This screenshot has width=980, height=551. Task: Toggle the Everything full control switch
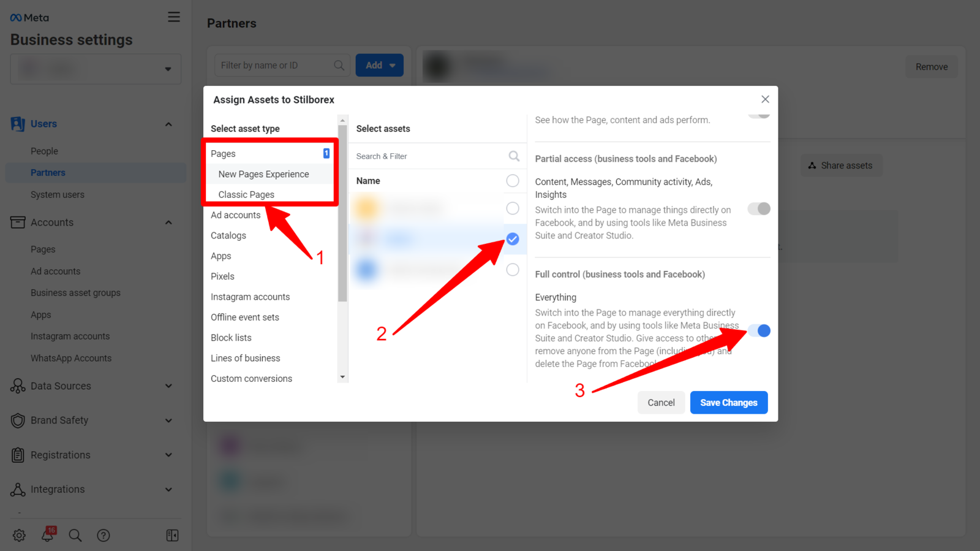point(759,331)
